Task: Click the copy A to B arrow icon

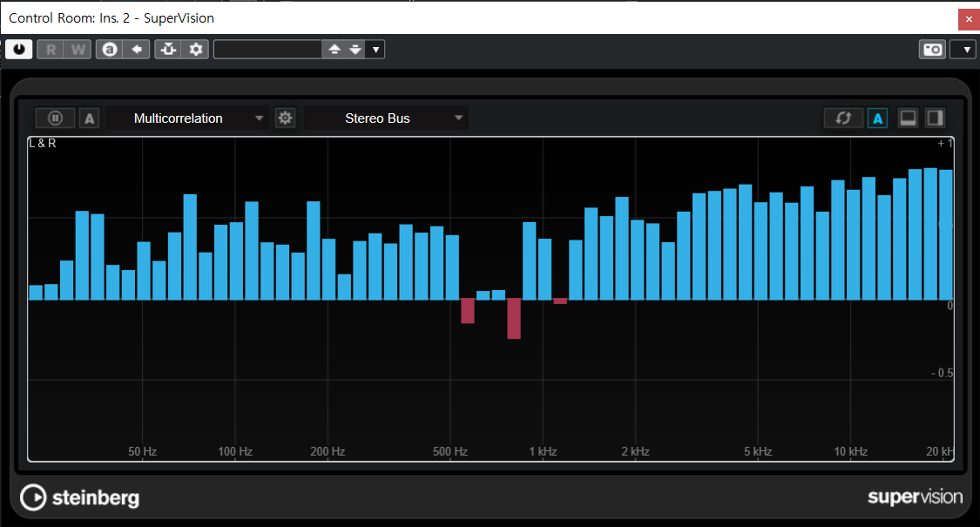Action: (x=136, y=50)
